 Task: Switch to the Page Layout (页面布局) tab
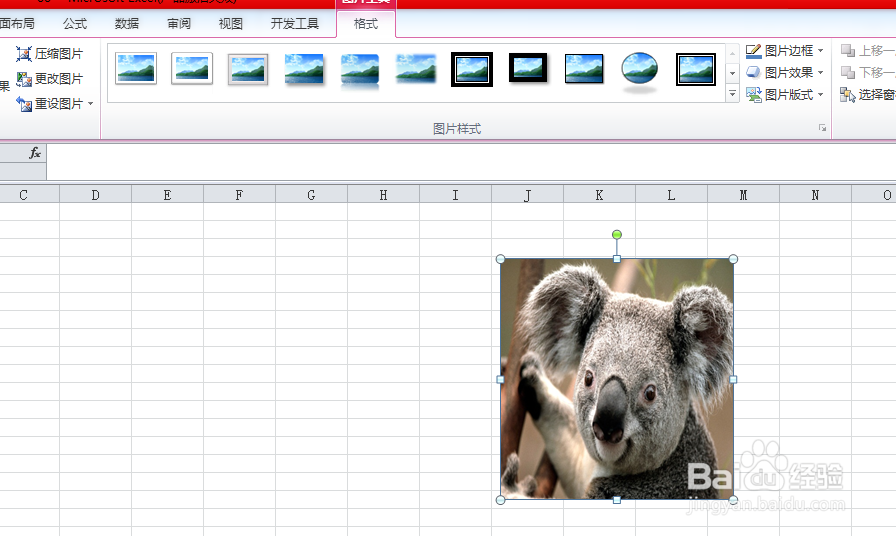pyautogui.click(x=17, y=23)
